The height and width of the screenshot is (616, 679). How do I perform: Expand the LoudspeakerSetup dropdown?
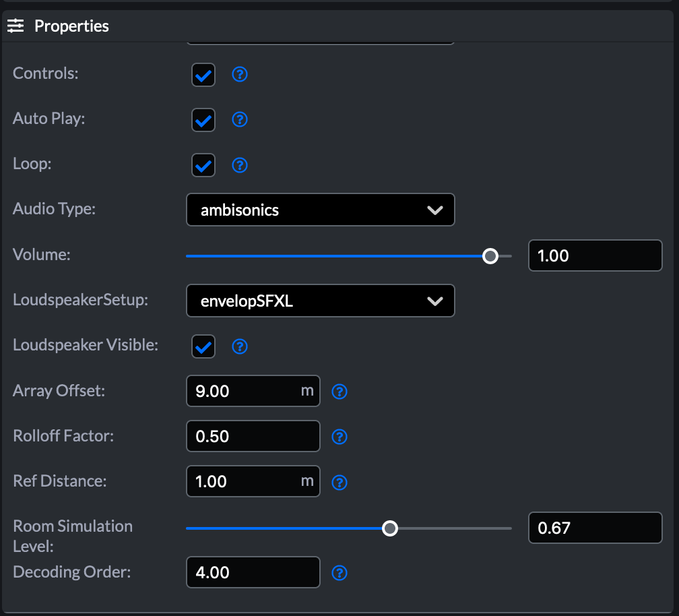click(321, 301)
